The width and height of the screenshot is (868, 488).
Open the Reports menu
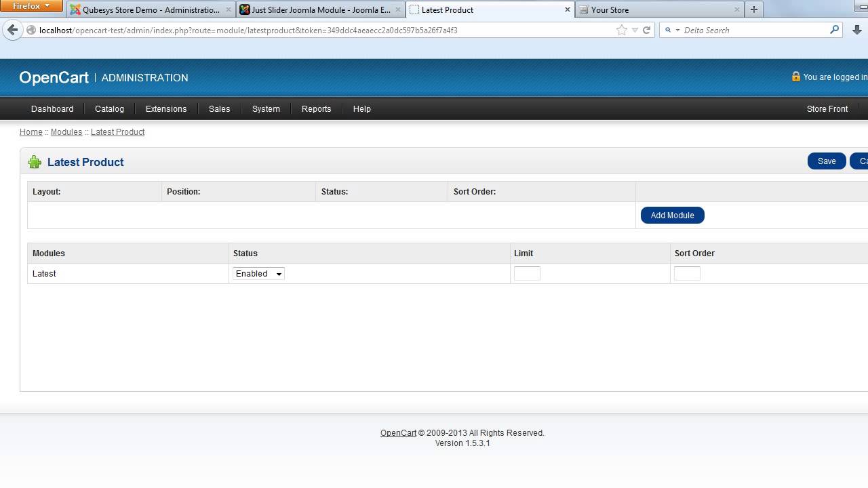click(x=316, y=108)
